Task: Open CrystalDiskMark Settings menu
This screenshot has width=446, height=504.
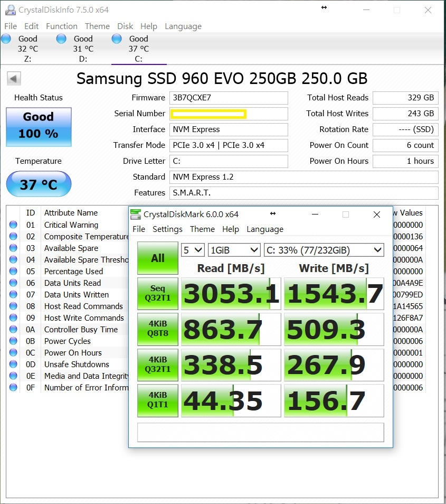Action: tap(167, 229)
